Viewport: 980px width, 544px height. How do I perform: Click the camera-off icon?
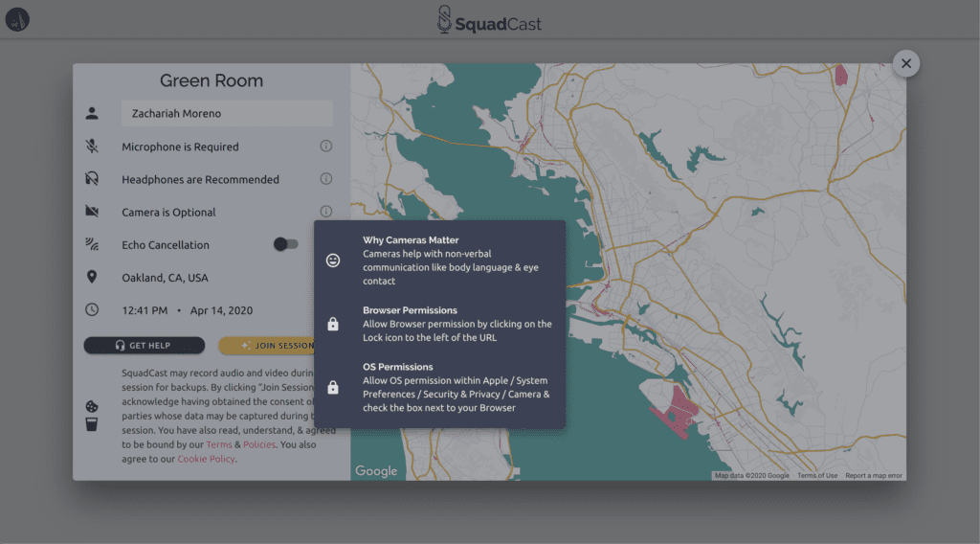[92, 212]
